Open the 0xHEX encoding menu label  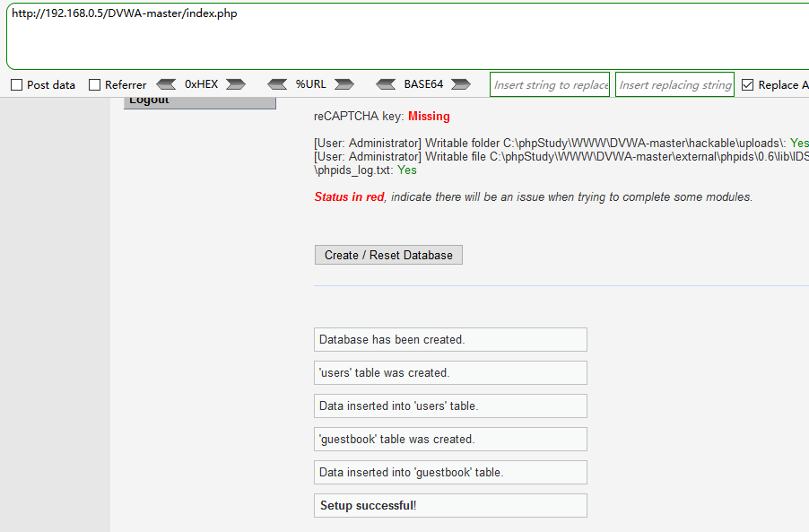pyautogui.click(x=201, y=84)
